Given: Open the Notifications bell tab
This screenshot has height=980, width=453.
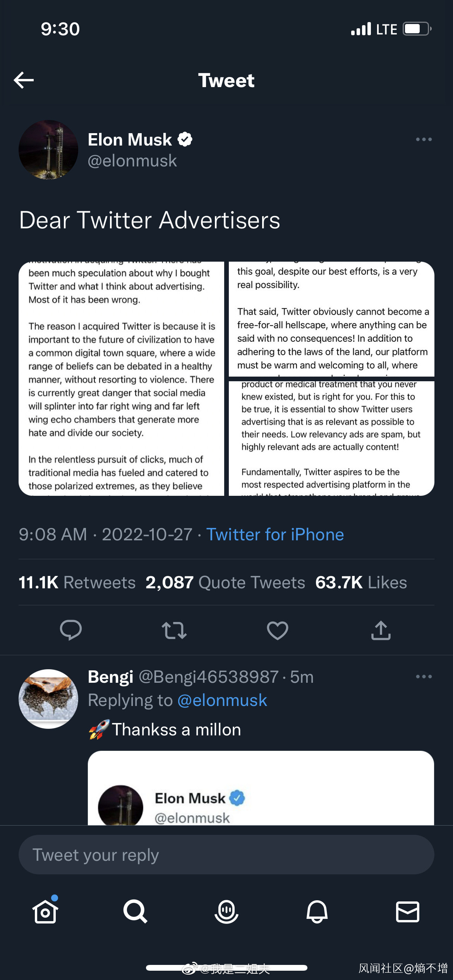Looking at the screenshot, I should click(x=317, y=911).
